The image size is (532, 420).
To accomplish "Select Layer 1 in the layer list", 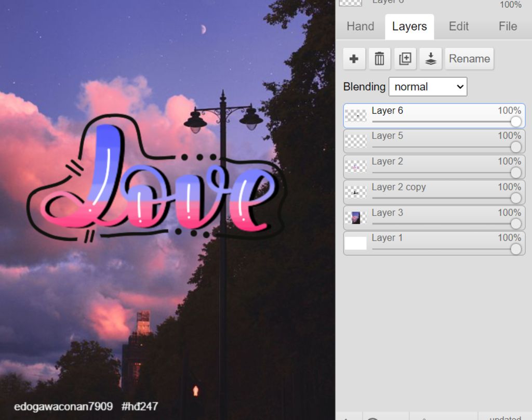I will pos(434,243).
